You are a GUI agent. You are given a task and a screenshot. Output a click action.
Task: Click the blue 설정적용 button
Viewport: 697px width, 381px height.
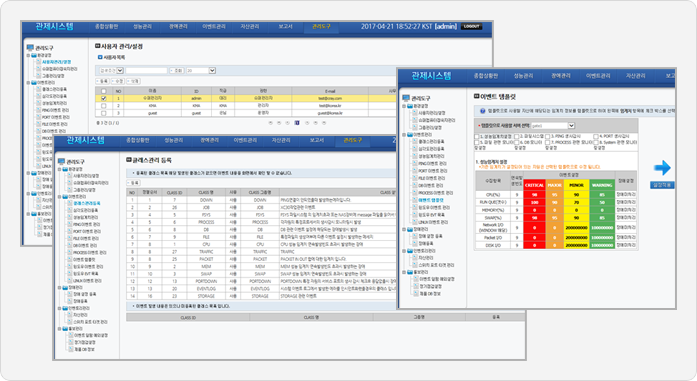coord(662,184)
